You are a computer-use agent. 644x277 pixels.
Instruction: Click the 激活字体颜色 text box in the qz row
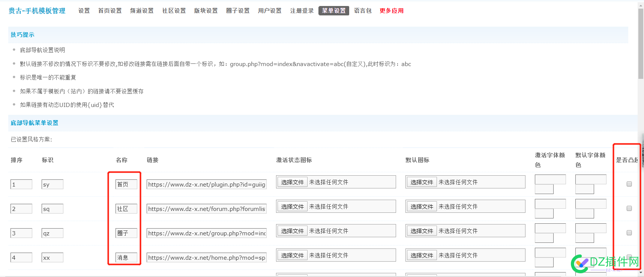click(550, 228)
